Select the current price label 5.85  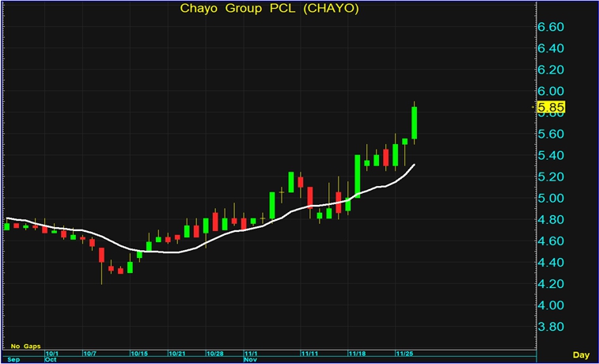551,108
